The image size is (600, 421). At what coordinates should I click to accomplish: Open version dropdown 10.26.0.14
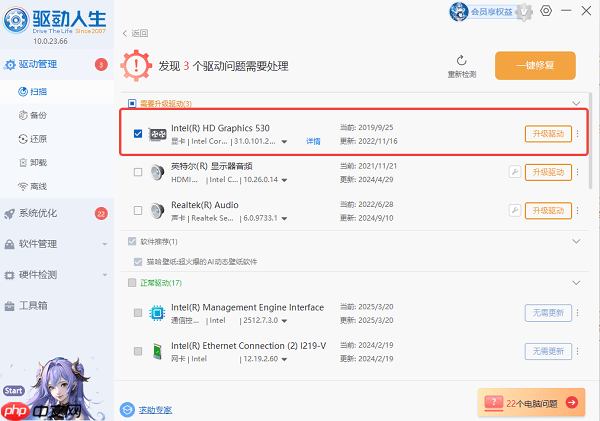click(x=284, y=180)
